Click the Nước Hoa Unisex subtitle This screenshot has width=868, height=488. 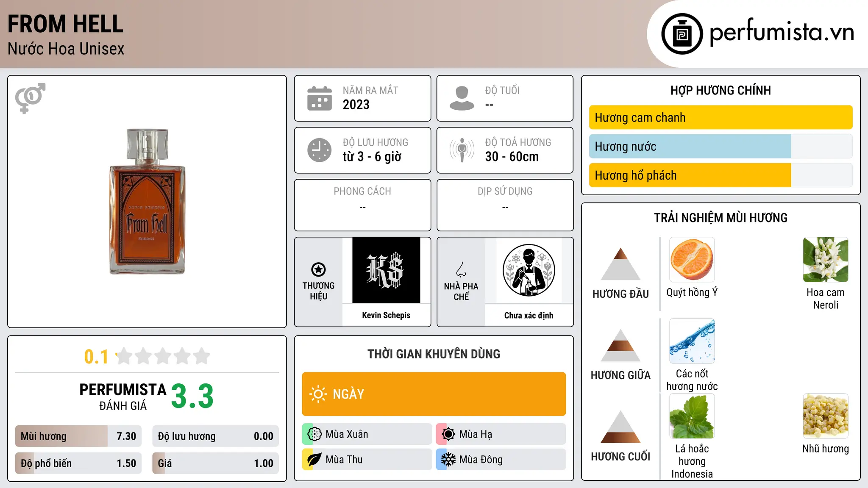[x=66, y=49]
